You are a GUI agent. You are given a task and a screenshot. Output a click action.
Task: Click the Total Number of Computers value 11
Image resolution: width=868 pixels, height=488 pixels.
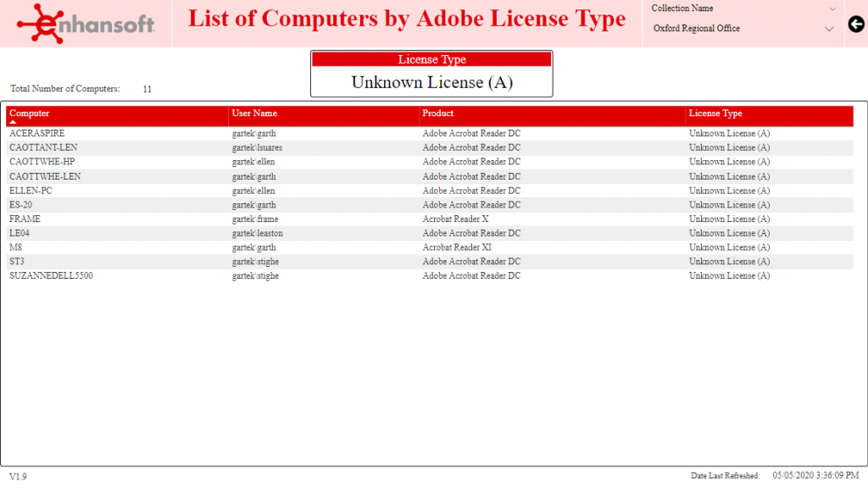pos(147,89)
